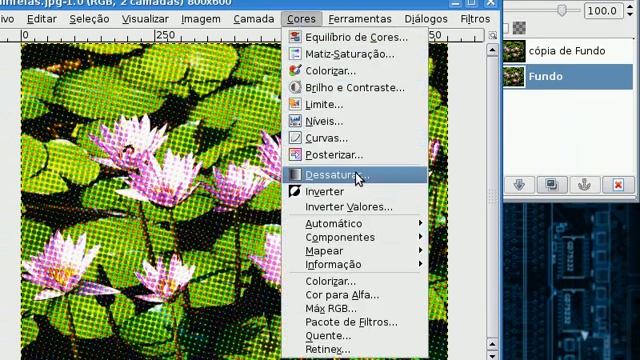Choose Cor para Alfa menu entry

[354, 295]
